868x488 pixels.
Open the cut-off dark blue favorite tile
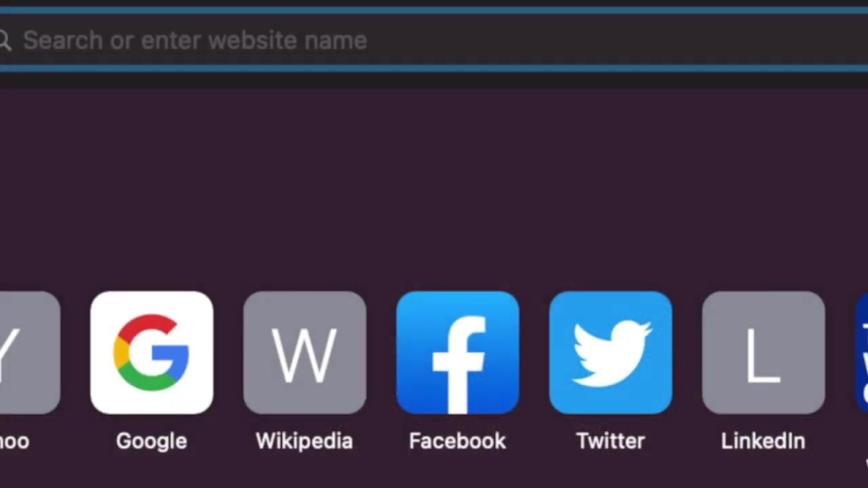pyautogui.click(x=862, y=352)
